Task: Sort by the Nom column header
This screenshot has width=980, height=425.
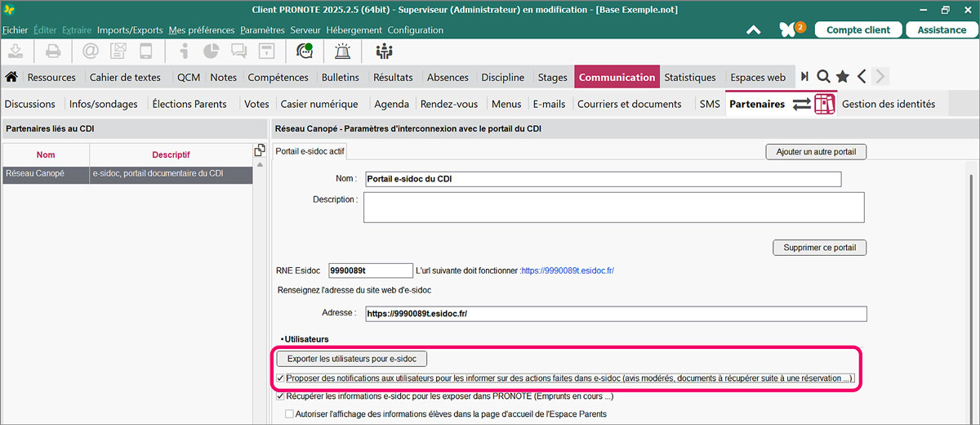Action: (x=46, y=154)
